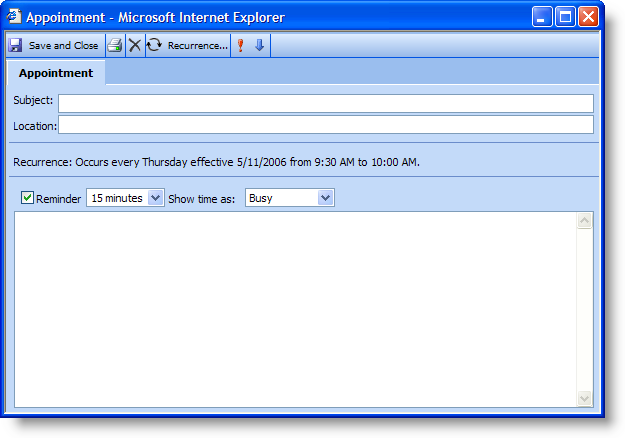Viewport: 625px width, 438px height.
Task: Select the Appointment tab
Action: [x=56, y=73]
